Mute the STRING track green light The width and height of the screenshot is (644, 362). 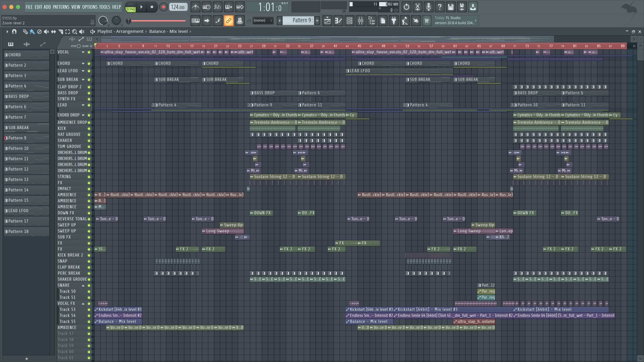[89, 177]
